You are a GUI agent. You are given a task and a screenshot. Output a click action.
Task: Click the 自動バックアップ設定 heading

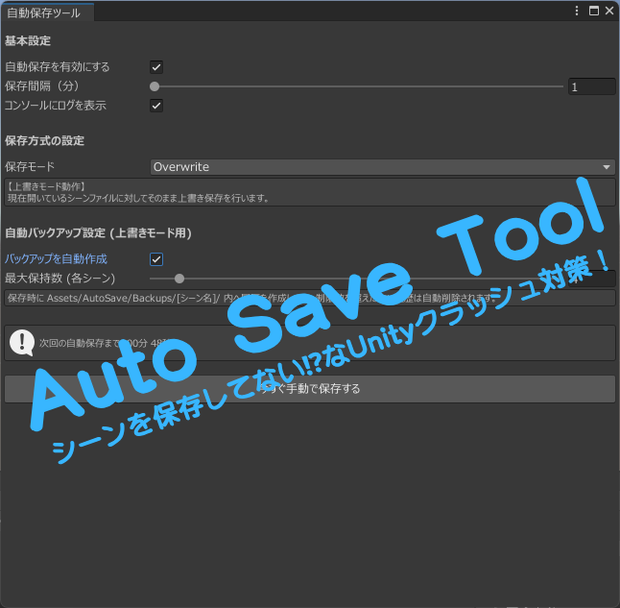click(98, 233)
